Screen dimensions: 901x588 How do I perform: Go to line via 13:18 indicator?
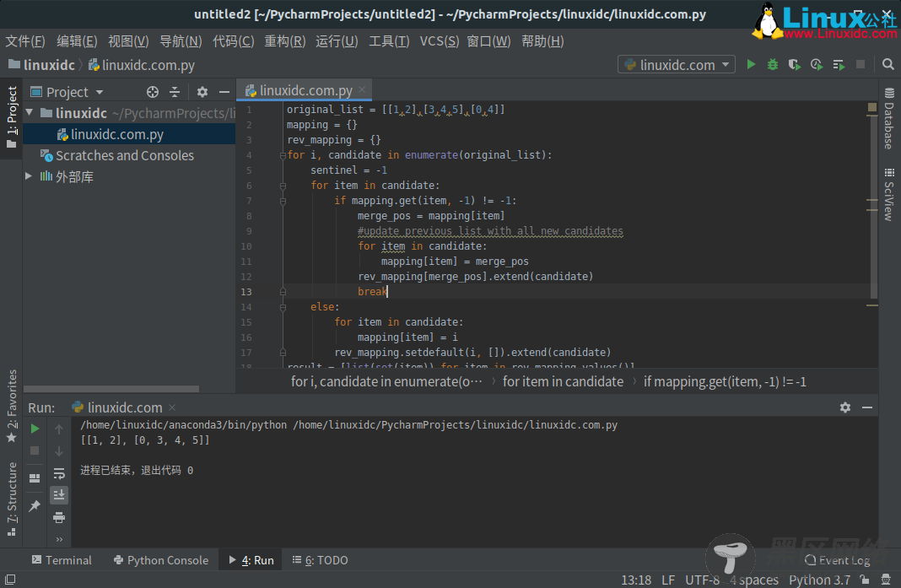pos(635,580)
